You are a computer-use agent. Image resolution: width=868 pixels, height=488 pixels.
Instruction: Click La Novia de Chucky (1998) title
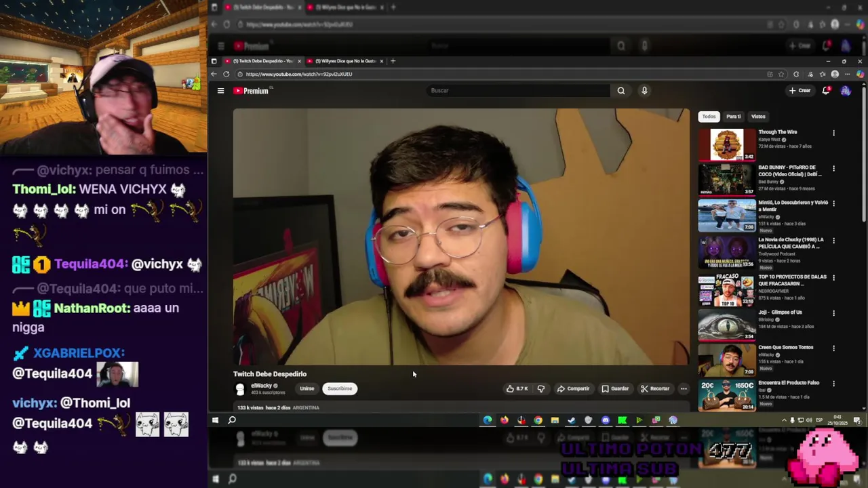[791, 243]
